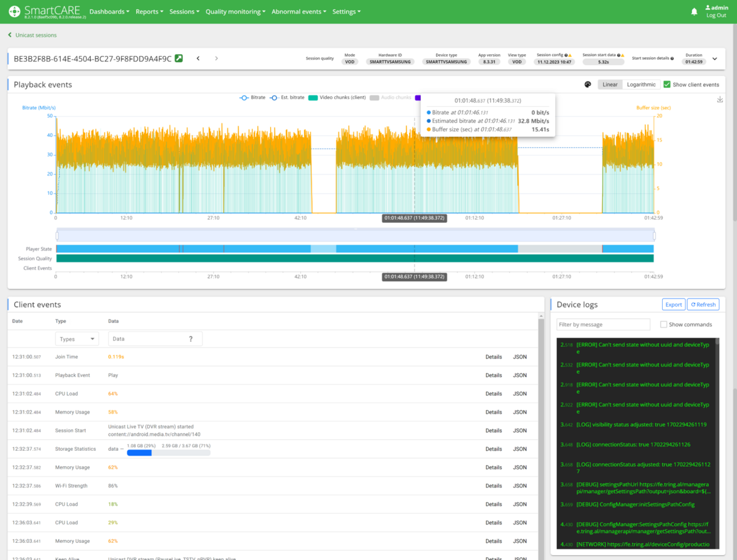
Task: Open Details for Join Time event
Action: [x=494, y=357]
